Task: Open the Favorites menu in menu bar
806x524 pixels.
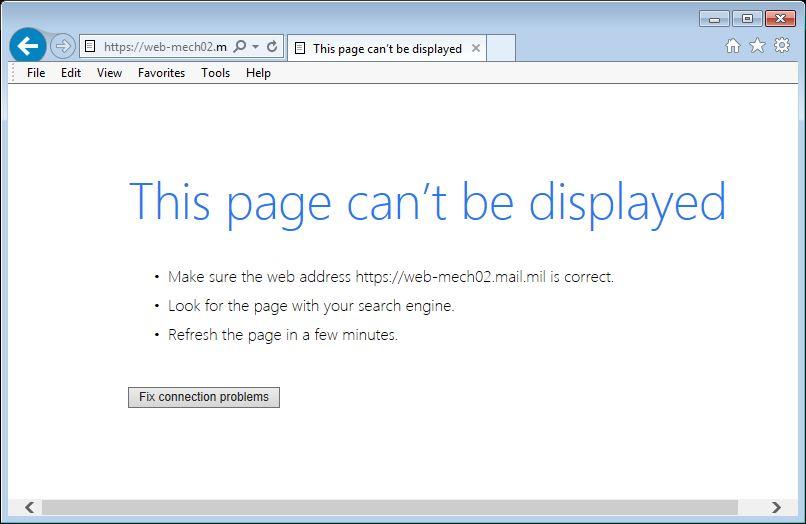Action: click(161, 73)
